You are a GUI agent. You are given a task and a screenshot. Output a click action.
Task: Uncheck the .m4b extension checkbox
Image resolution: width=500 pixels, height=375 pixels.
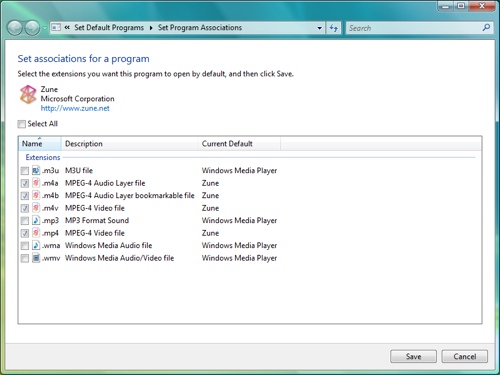click(x=25, y=196)
